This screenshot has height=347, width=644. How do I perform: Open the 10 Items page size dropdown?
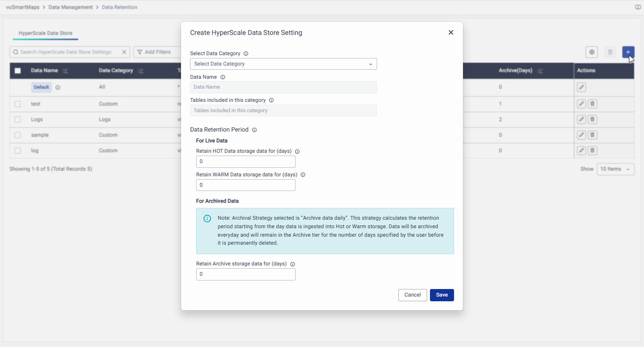tap(615, 169)
